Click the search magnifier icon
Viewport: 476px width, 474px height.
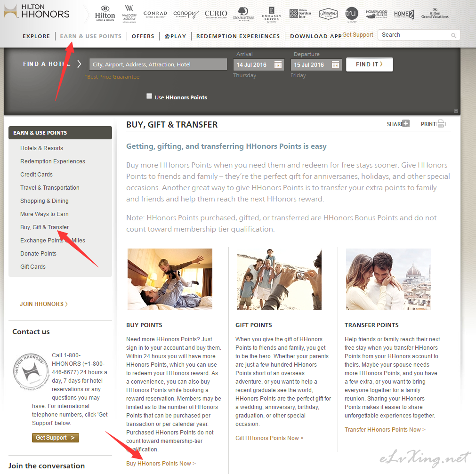coord(453,35)
